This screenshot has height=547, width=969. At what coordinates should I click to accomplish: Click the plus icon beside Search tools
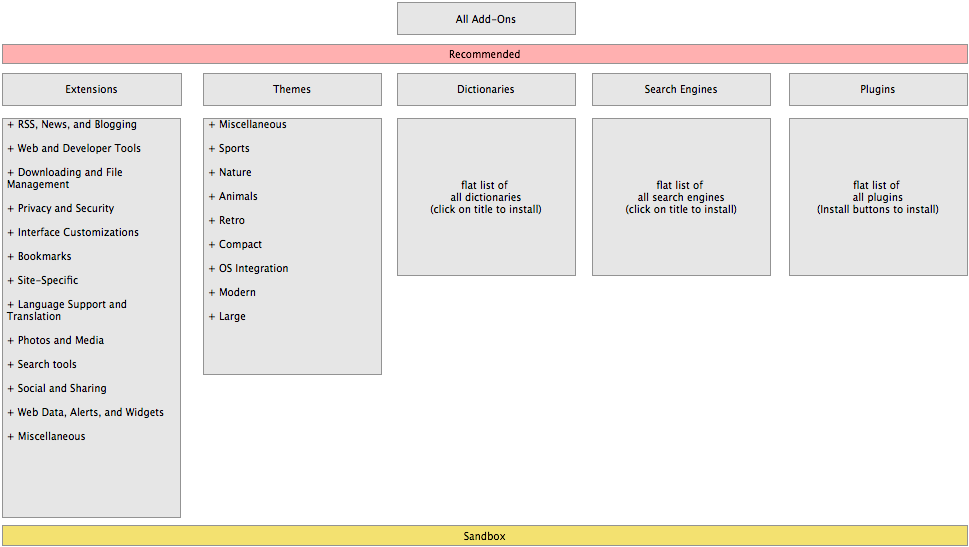tap(11, 365)
